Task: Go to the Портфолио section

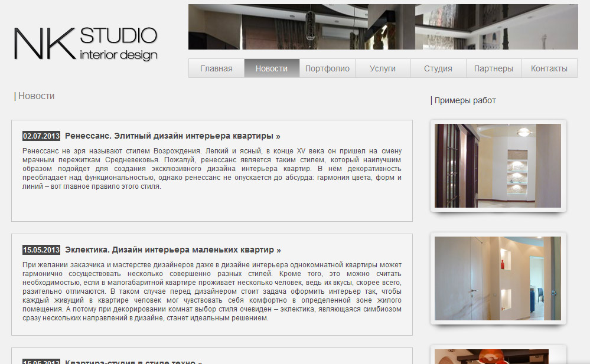Action: pyautogui.click(x=327, y=68)
